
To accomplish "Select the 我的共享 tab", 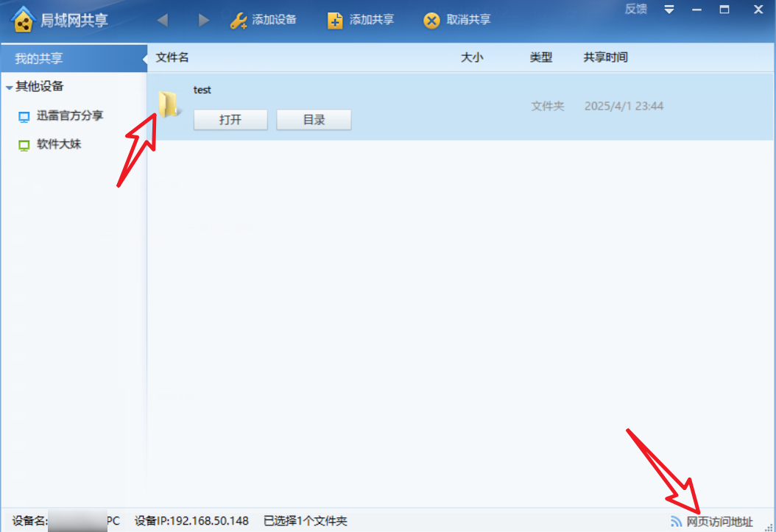I will point(74,58).
